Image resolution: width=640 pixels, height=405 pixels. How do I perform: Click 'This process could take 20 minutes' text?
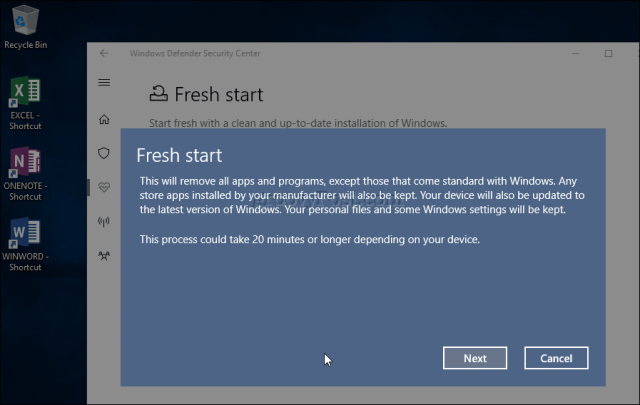click(310, 239)
